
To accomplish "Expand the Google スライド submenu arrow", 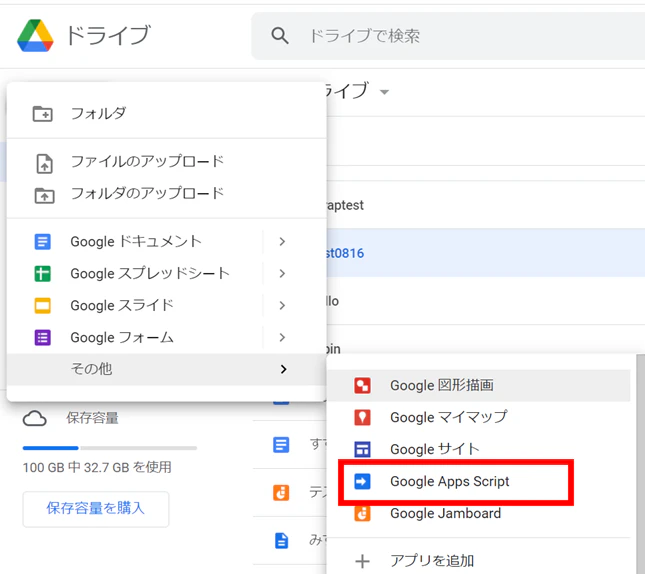I will [x=282, y=306].
